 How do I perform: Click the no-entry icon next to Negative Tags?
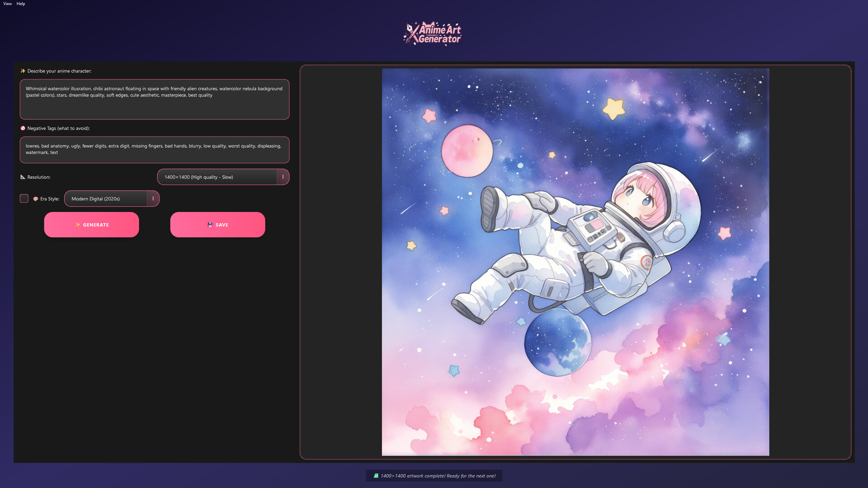click(x=23, y=128)
